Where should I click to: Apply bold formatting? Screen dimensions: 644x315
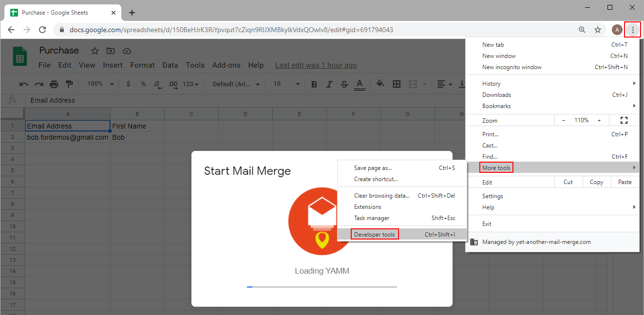tap(314, 84)
